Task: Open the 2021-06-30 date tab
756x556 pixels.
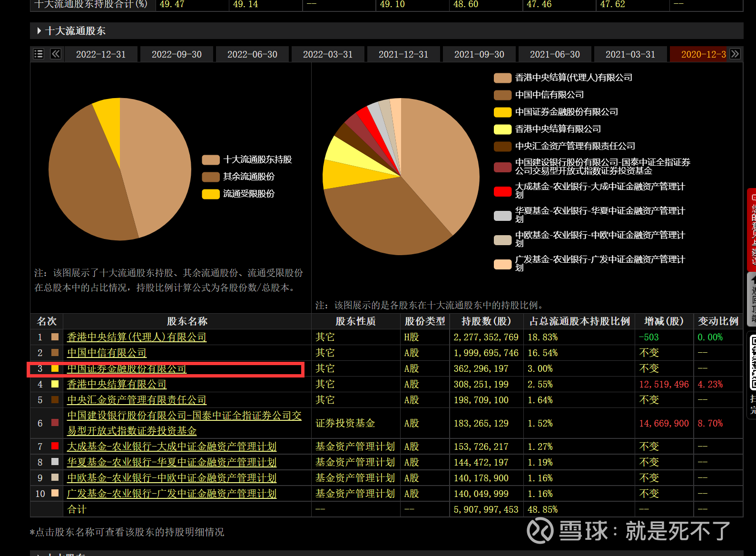Action: (555, 54)
